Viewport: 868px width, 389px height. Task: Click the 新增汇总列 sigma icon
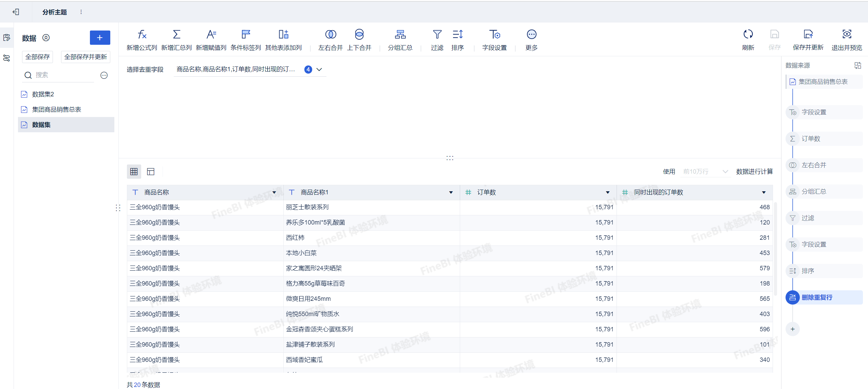tap(176, 34)
